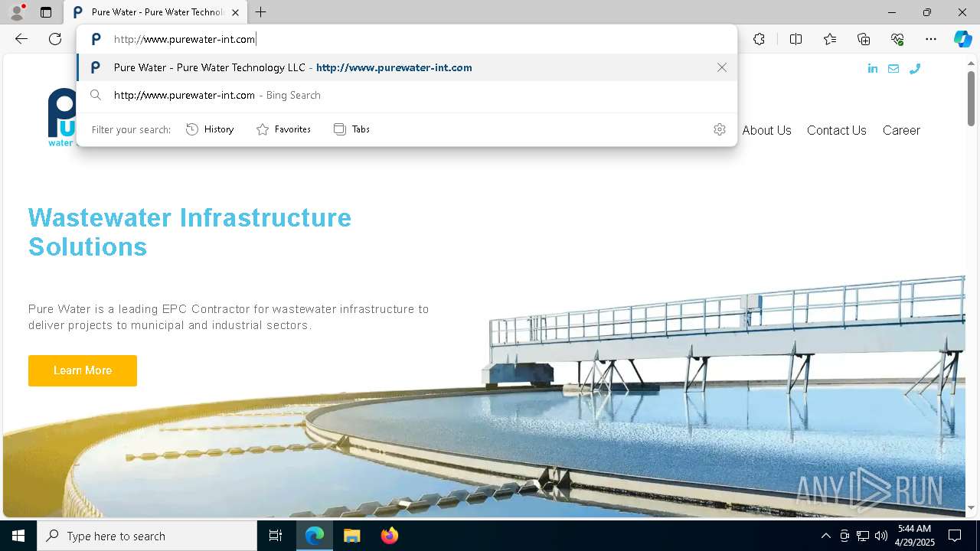Click the phone icon in header

[914, 68]
